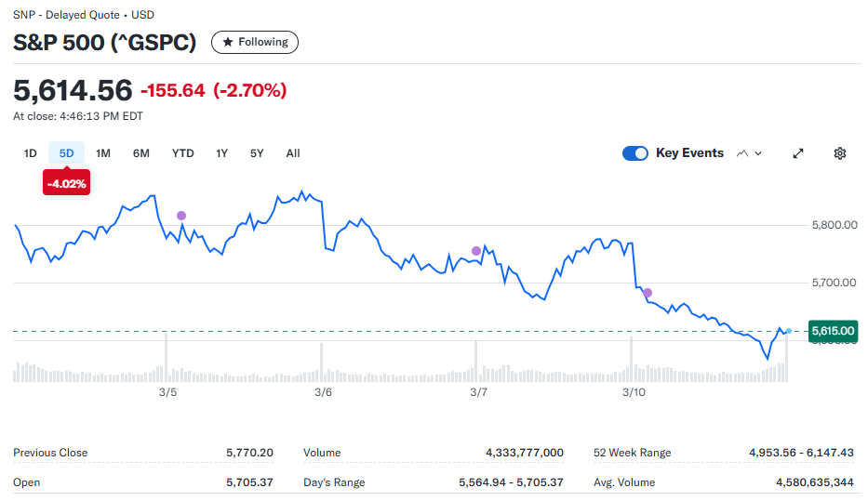Click the key event dot near 3/5
Screen dimensions: 868x501
181,216
